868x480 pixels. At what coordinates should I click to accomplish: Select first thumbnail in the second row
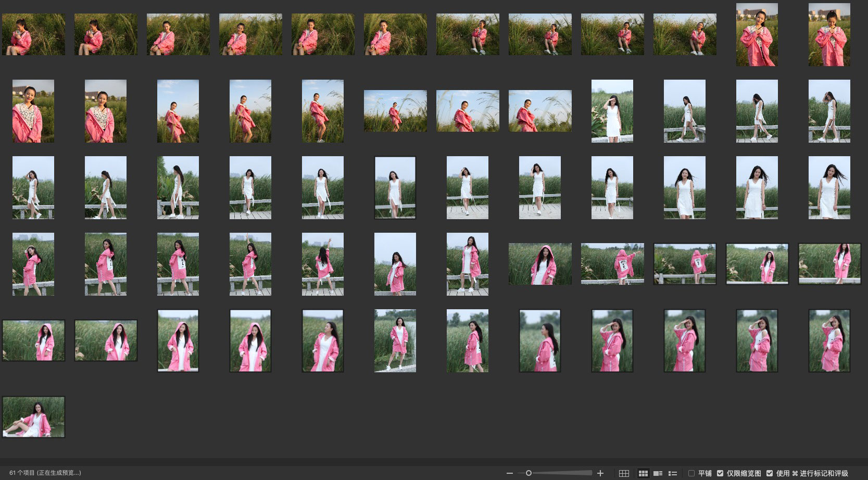(33, 111)
